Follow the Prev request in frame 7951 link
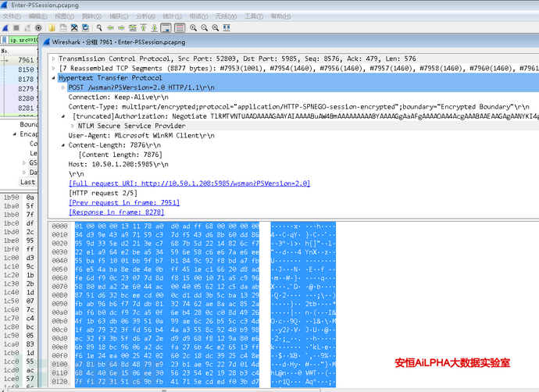 click(124, 203)
